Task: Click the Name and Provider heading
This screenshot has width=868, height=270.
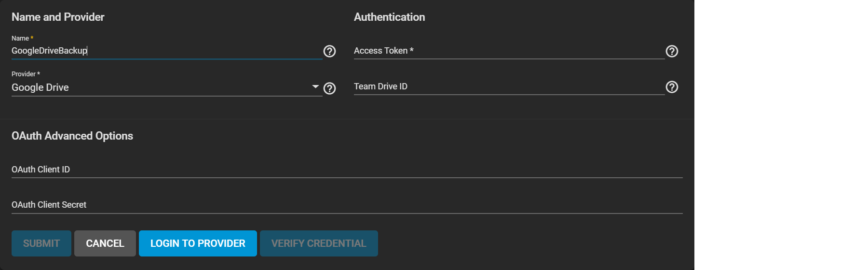Action: pyautogui.click(x=58, y=17)
